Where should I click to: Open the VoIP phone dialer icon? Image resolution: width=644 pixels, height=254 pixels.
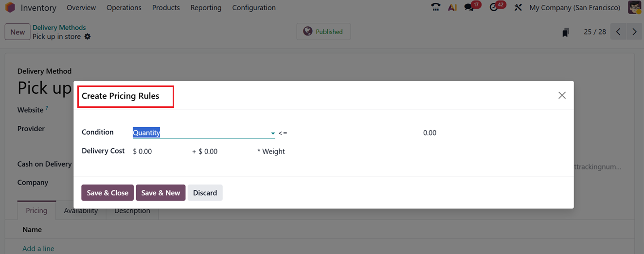point(435,8)
